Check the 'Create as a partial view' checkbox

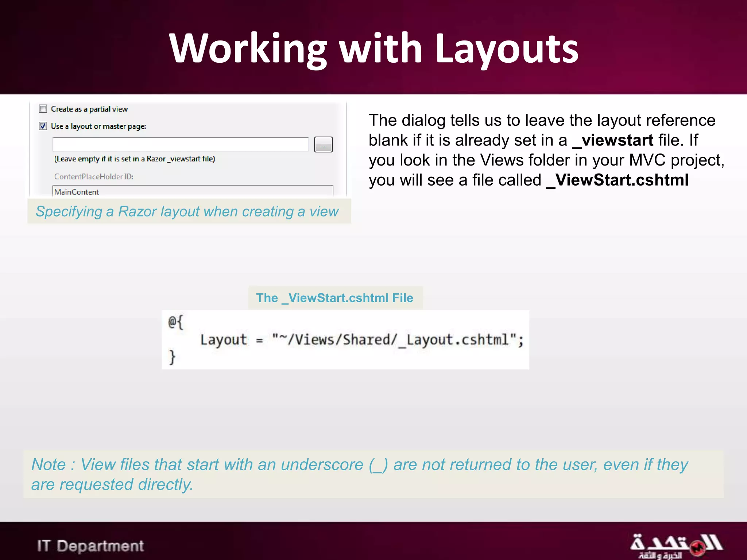pos(43,109)
